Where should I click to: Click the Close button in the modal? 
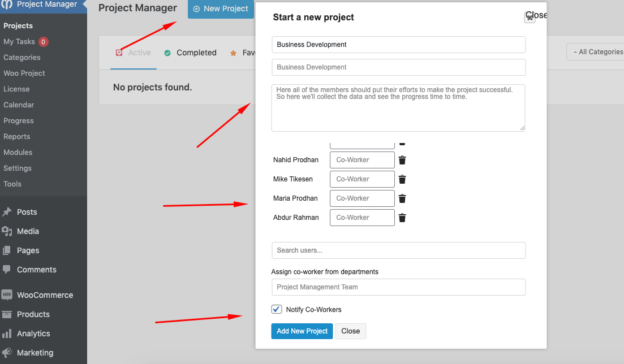350,331
